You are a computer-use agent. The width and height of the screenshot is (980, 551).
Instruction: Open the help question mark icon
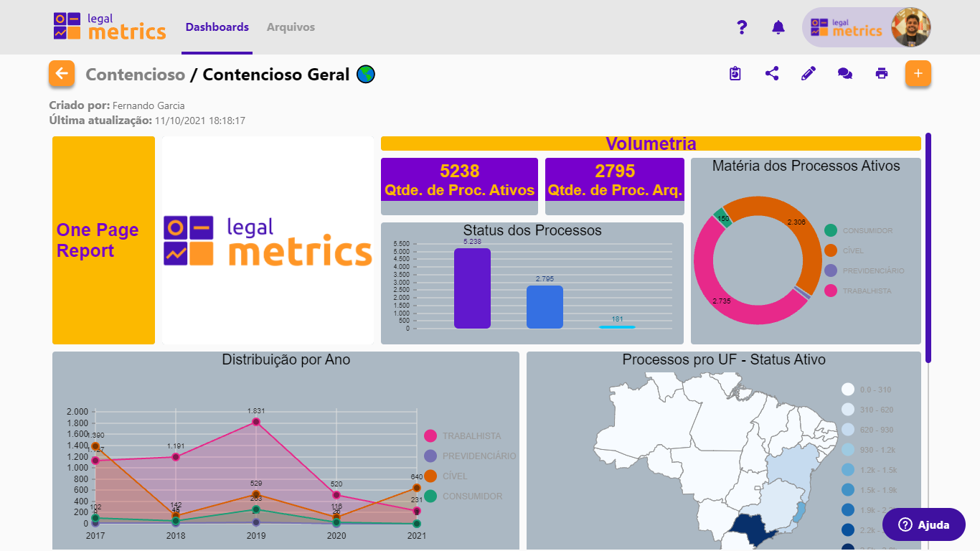[742, 27]
